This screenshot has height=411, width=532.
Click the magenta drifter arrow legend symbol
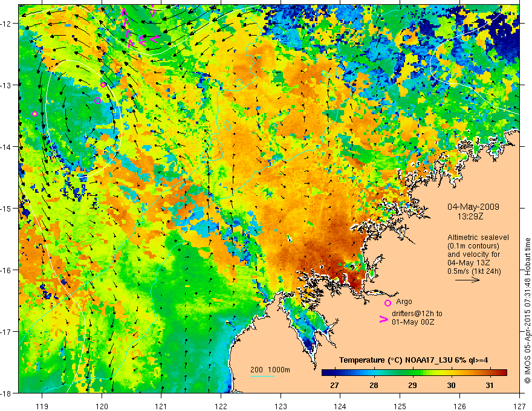point(384,319)
